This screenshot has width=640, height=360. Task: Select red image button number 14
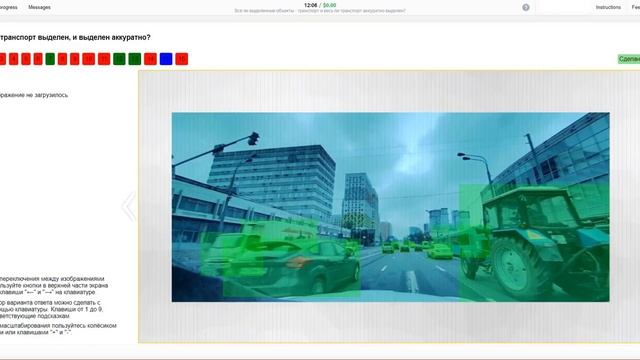pos(150,59)
